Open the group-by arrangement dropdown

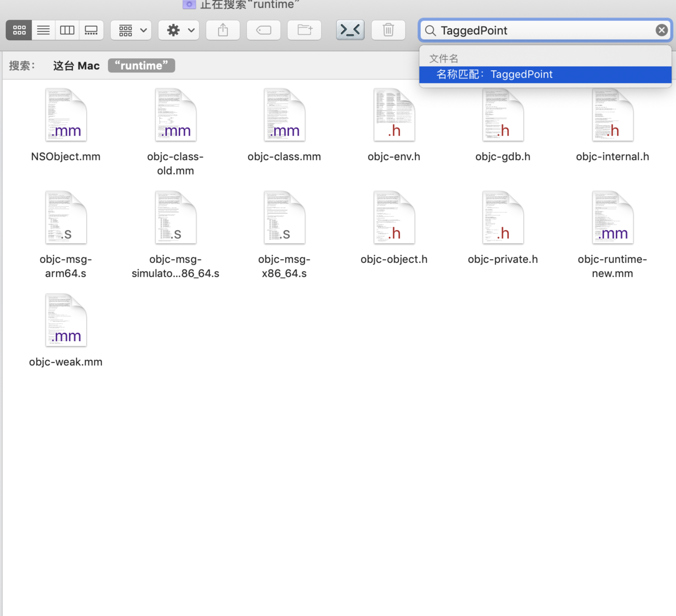[131, 31]
